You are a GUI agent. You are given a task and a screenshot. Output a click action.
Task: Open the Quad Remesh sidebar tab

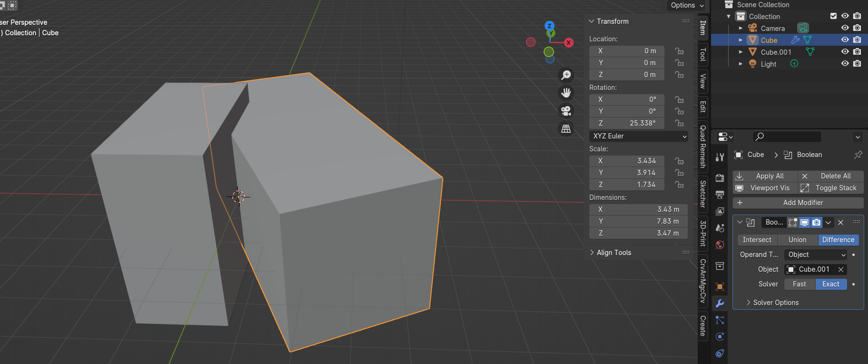pyautogui.click(x=703, y=147)
